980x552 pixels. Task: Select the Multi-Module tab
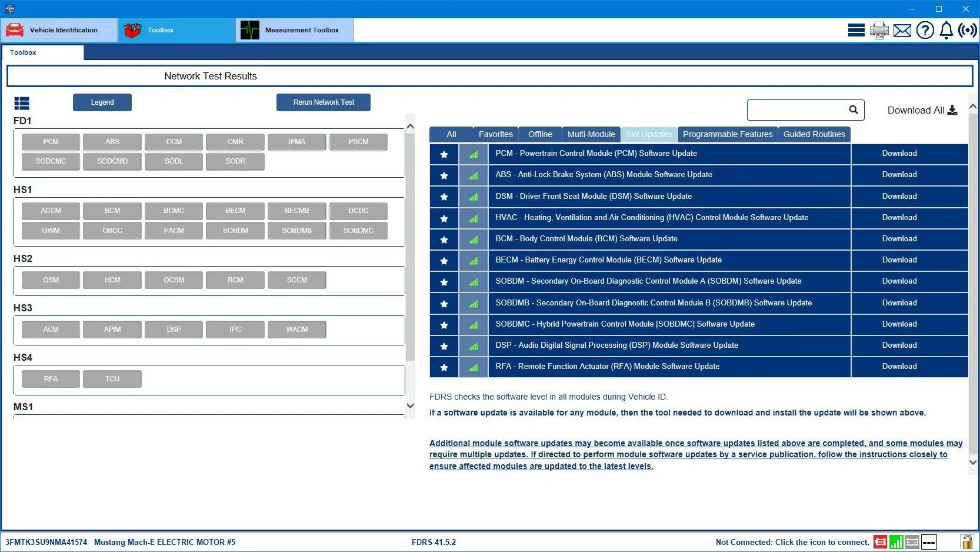tap(591, 134)
